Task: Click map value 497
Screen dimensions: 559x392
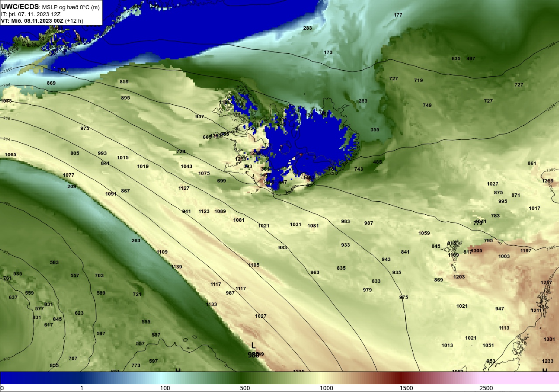Action: click(471, 58)
